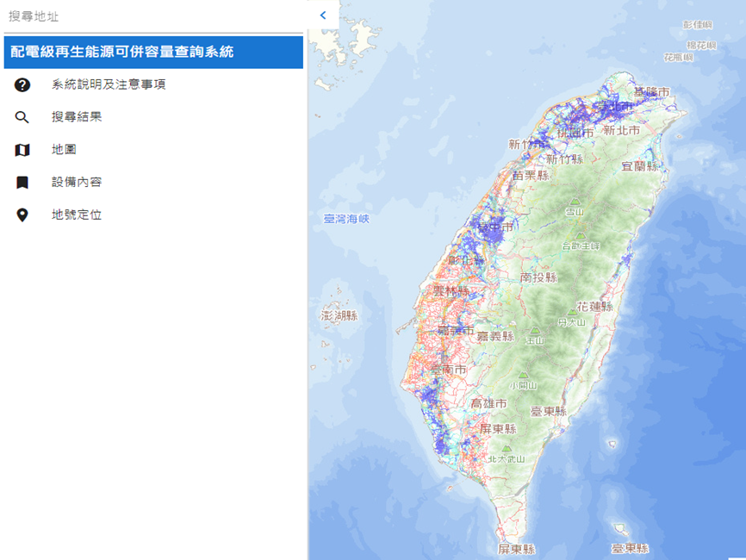Viewport: 746px width, 560px height.
Task: Click the 臺灣海峽 label in the sea
Action: [346, 219]
